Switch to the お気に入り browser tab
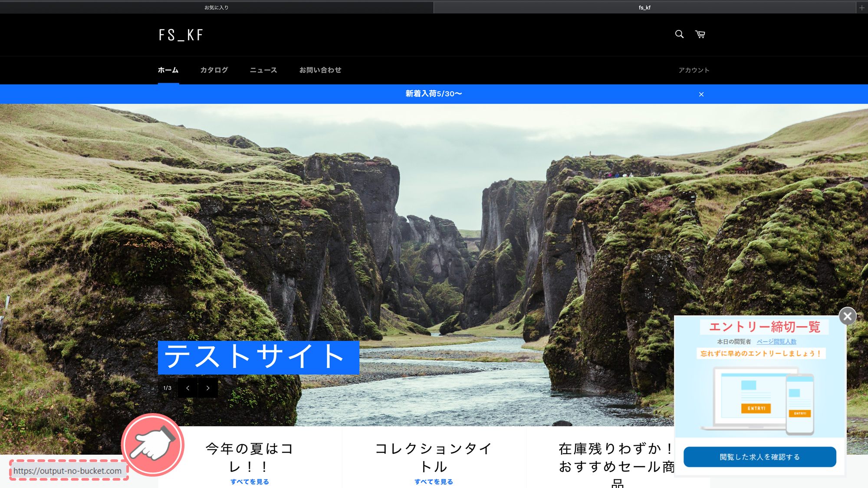This screenshot has height=488, width=868. 217,7
